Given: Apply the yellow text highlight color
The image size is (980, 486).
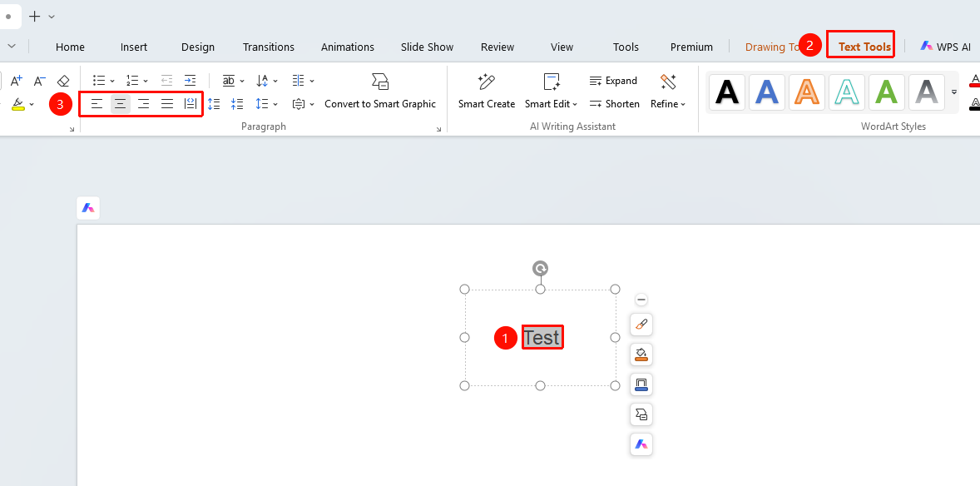Looking at the screenshot, I should point(18,104).
